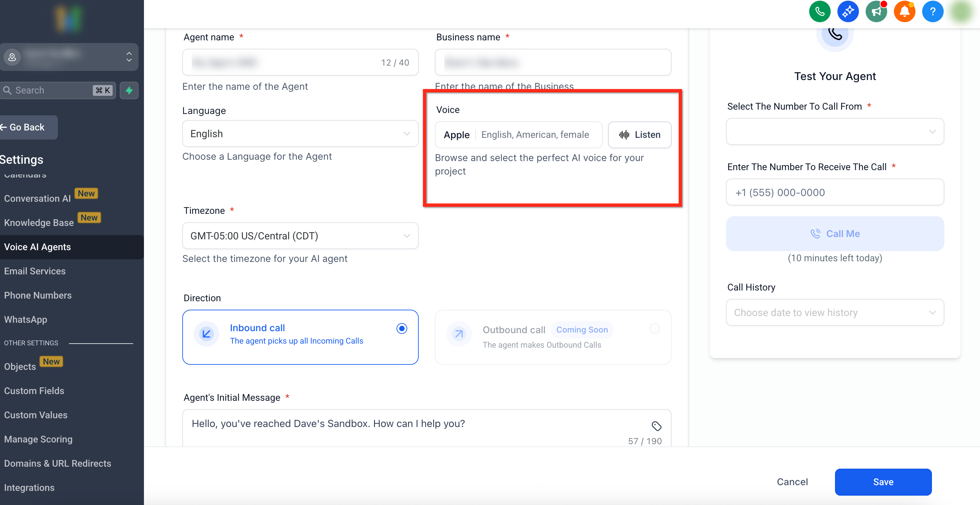Open the Call History date dropdown
The image size is (980, 505).
pyautogui.click(x=835, y=313)
